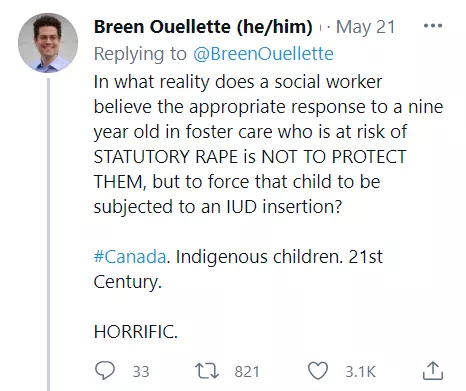Open the three-dot more options menu
The width and height of the screenshot is (466, 391).
[433, 26]
